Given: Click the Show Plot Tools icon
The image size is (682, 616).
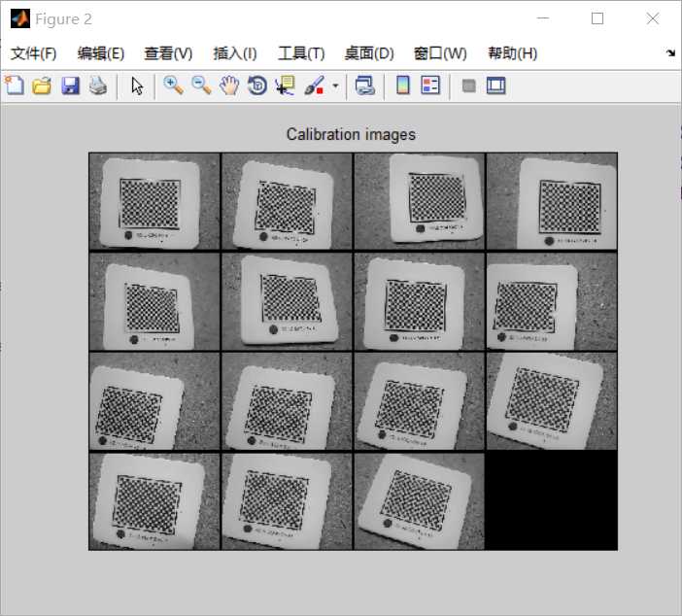Looking at the screenshot, I should (495, 86).
